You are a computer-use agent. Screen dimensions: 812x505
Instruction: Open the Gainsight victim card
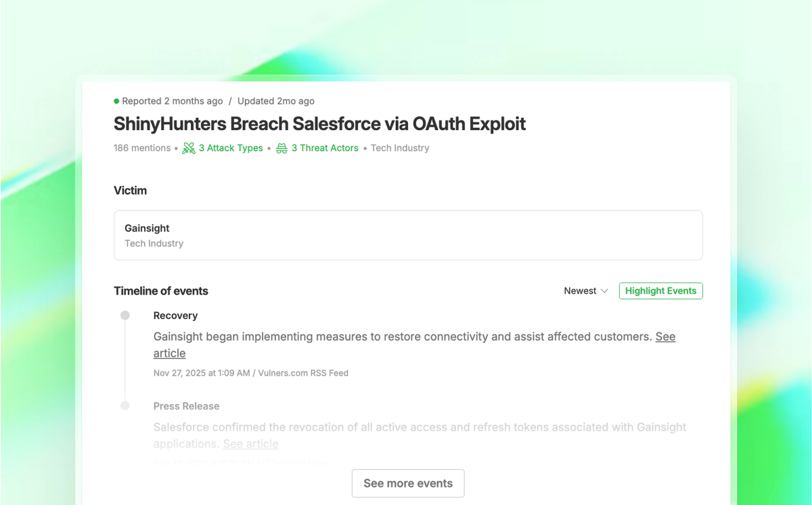408,235
